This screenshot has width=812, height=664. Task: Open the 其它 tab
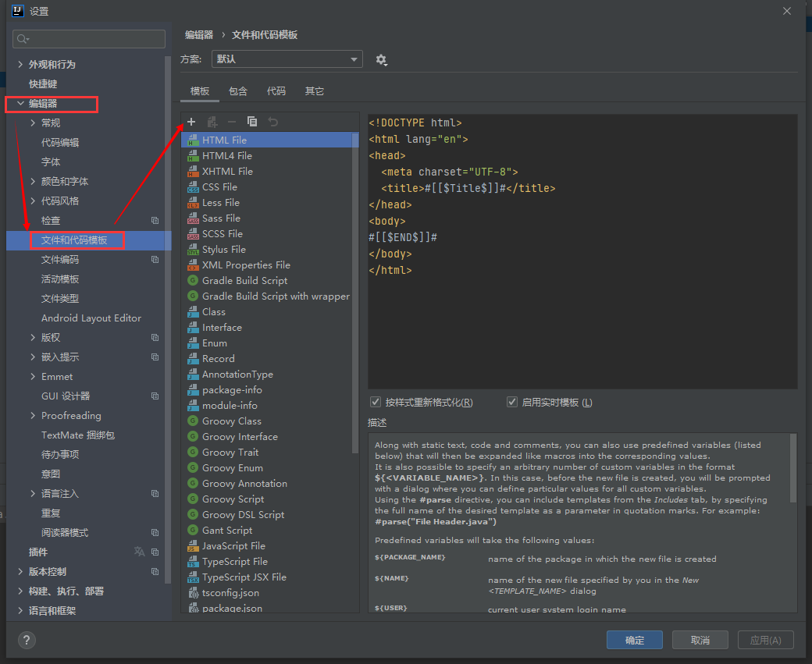tap(315, 91)
